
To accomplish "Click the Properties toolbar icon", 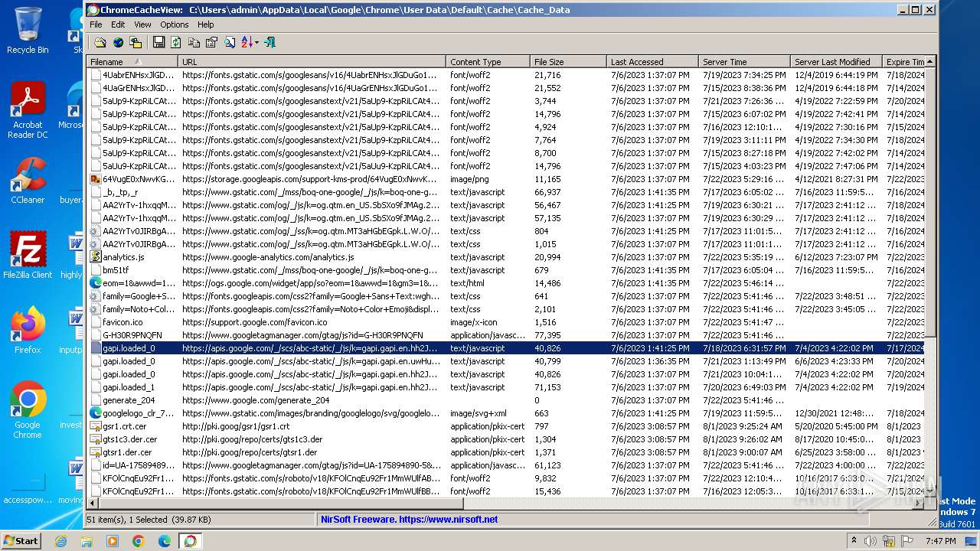I will (211, 43).
